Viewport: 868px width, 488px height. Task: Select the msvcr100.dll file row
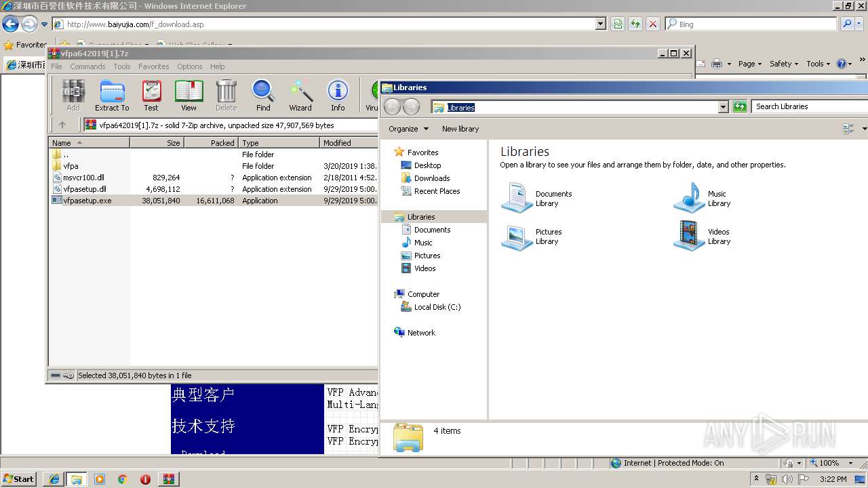[x=214, y=178]
